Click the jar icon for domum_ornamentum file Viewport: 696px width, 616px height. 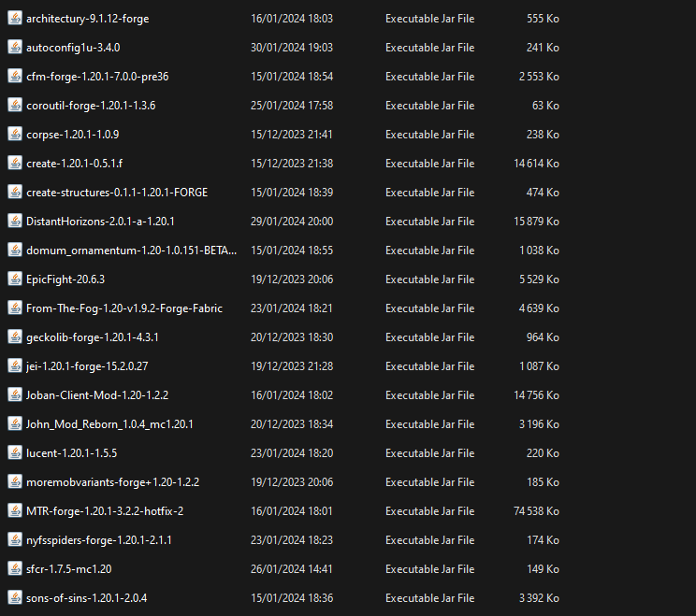coord(15,251)
